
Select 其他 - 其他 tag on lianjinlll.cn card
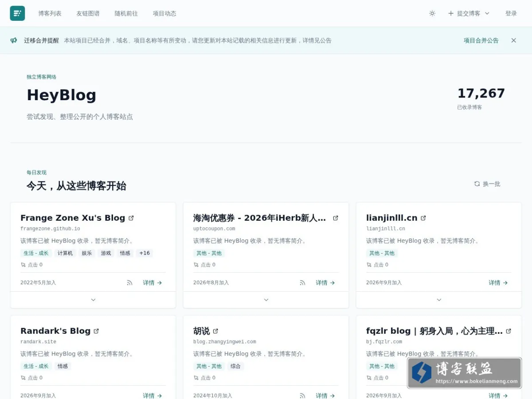pos(382,253)
